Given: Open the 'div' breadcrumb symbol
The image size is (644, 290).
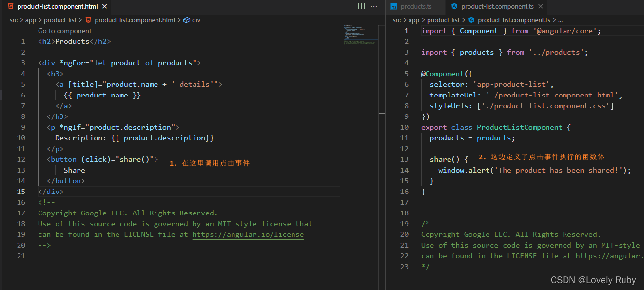Looking at the screenshot, I should click(x=196, y=20).
